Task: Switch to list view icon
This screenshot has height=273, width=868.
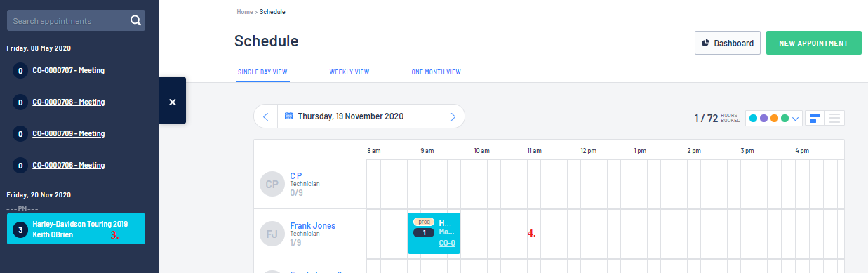Action: tap(834, 118)
